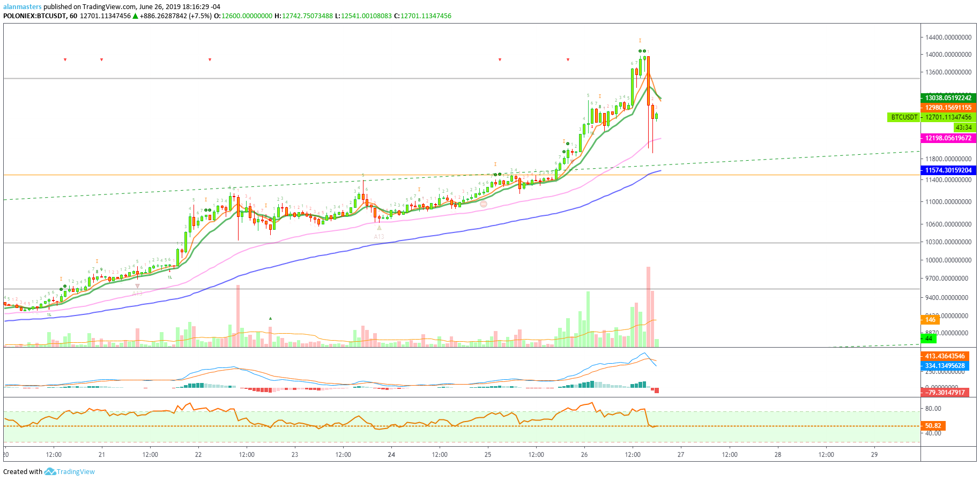Click date label 25 on time axis
Image resolution: width=980 pixels, height=481 pixels.
[488, 455]
